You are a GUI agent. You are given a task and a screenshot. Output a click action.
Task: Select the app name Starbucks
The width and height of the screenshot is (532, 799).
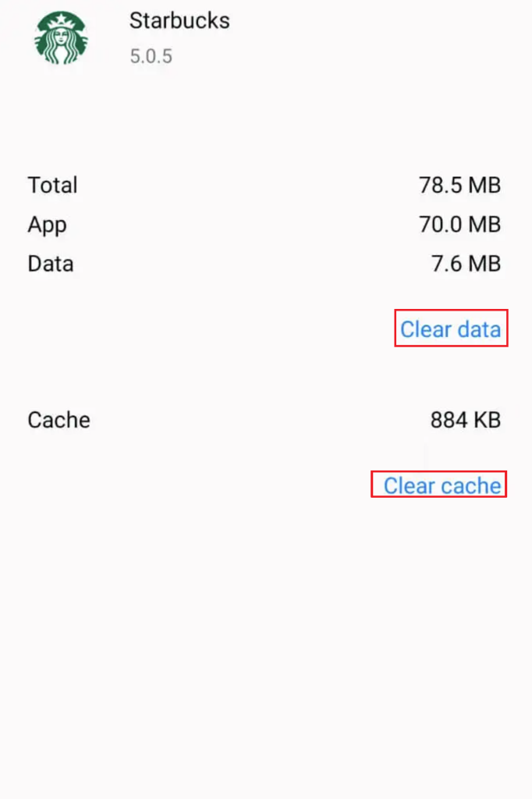[179, 21]
